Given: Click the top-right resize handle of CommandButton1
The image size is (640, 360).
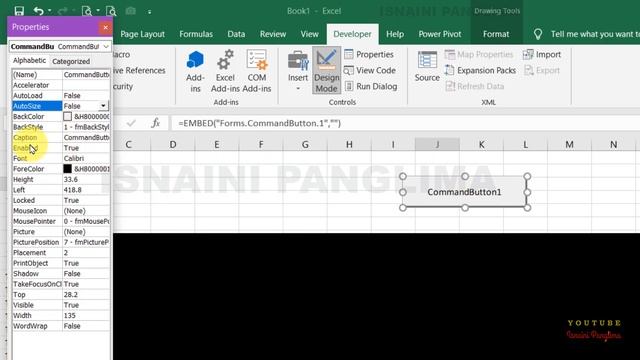Looking at the screenshot, I should [x=527, y=176].
